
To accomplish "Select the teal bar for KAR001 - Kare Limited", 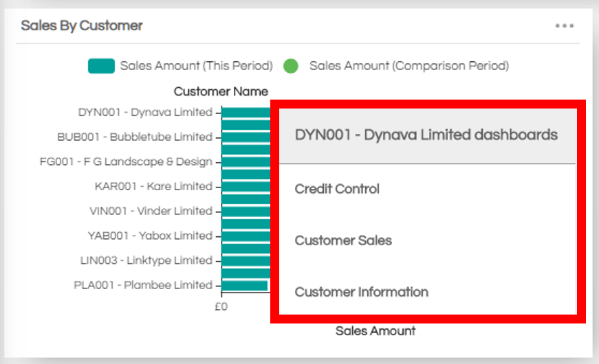I will click(246, 187).
